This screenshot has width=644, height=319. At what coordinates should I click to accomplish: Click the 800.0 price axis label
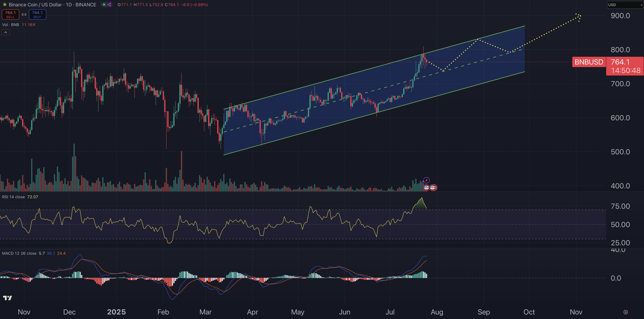coord(620,49)
